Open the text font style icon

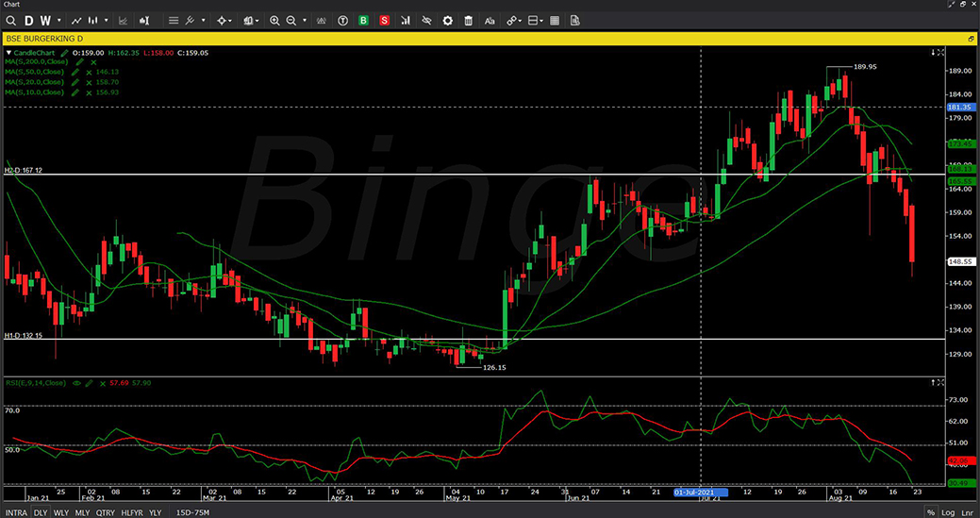[490, 21]
